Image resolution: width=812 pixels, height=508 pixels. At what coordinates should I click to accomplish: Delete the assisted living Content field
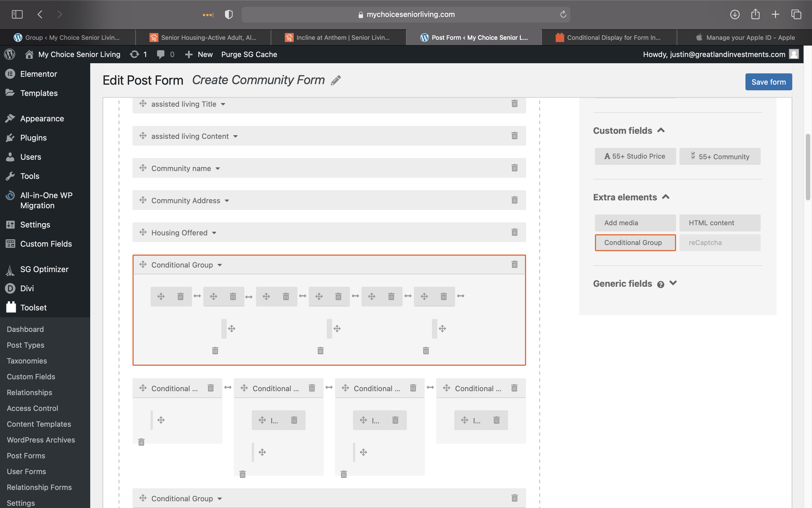click(514, 136)
